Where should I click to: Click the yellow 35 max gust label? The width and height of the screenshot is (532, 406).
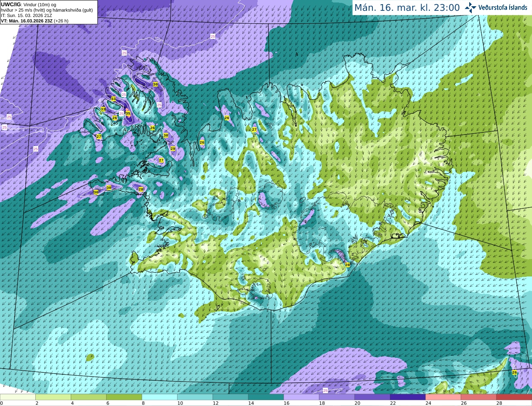128,113
